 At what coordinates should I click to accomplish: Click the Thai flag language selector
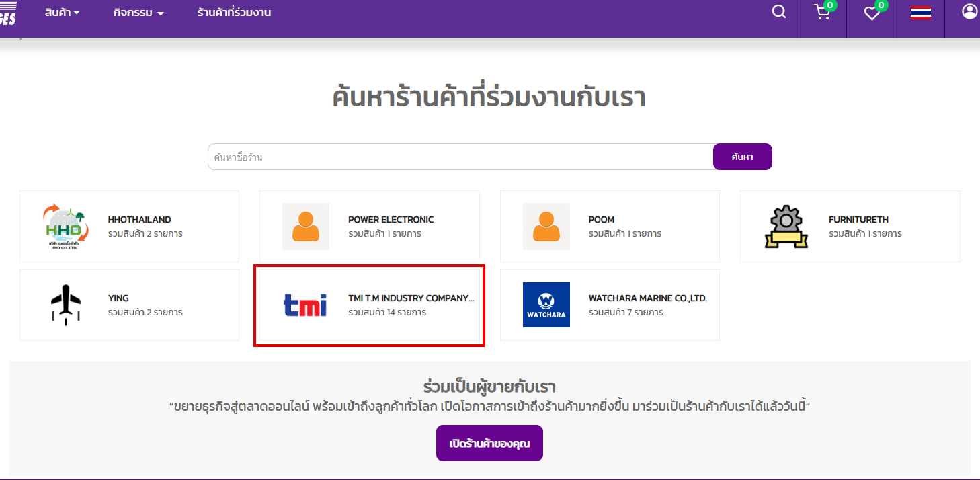[920, 13]
